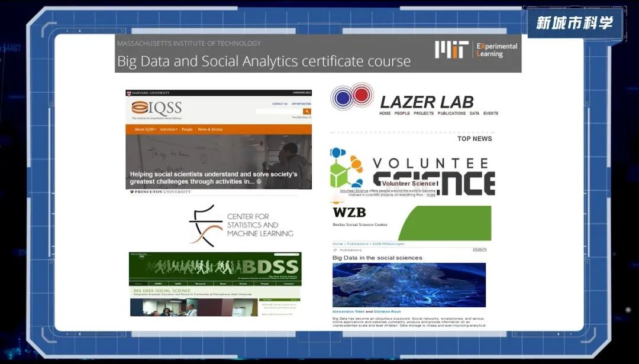The height and width of the screenshot is (364, 639).
Task: Click WZB breadcrumb Home link
Action: [x=337, y=244]
